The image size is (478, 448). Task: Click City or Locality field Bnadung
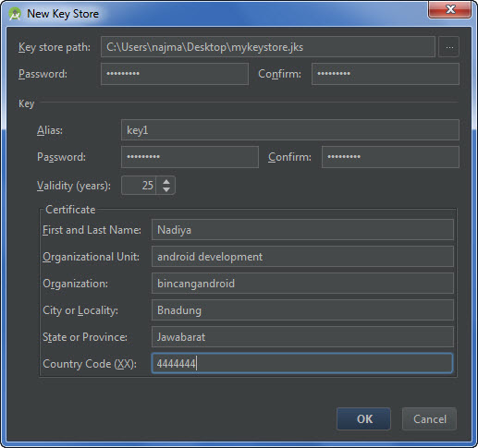click(302, 310)
